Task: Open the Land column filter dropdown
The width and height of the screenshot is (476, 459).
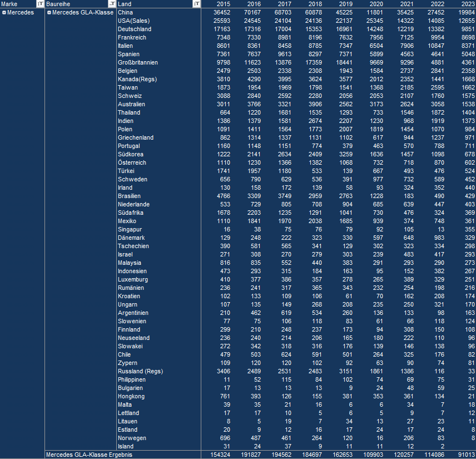Action: [x=197, y=4]
